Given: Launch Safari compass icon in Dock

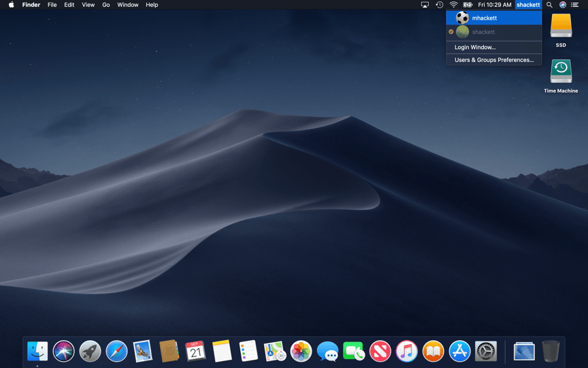Looking at the screenshot, I should 116,352.
